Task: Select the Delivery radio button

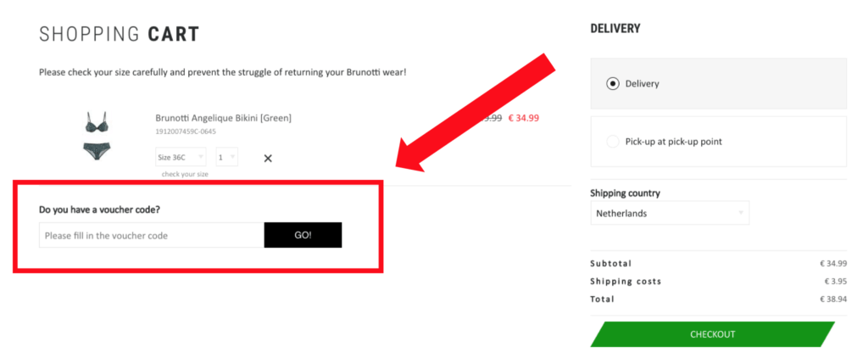Action: [x=612, y=84]
